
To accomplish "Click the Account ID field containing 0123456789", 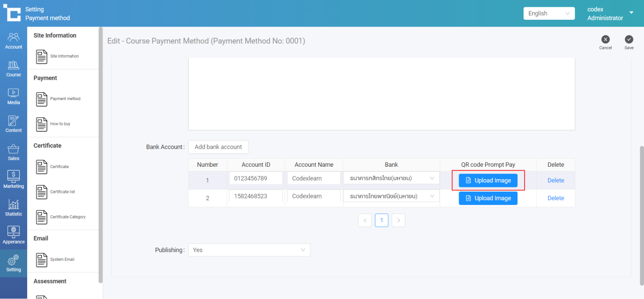I will coord(256,178).
